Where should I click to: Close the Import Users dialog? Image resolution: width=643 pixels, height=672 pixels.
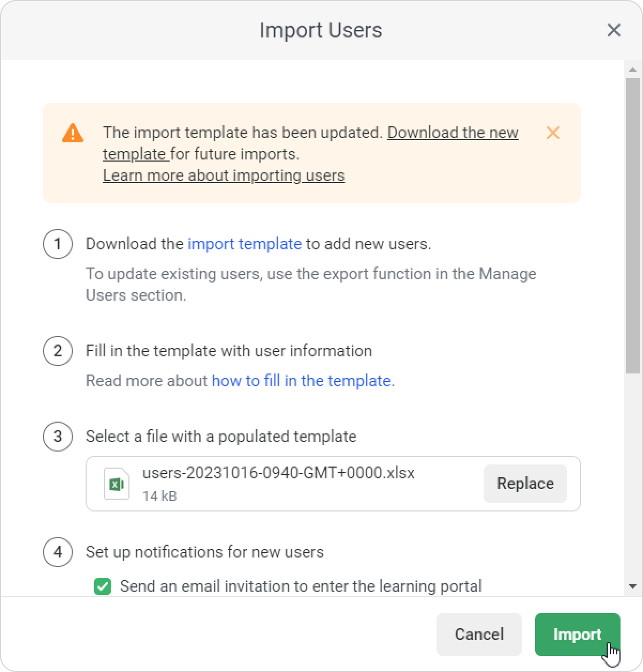(x=614, y=30)
